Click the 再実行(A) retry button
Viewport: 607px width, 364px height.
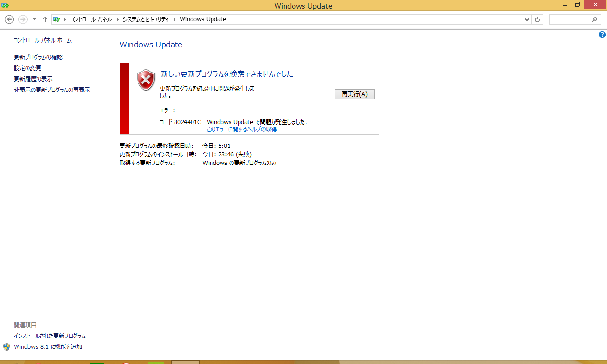tap(355, 94)
